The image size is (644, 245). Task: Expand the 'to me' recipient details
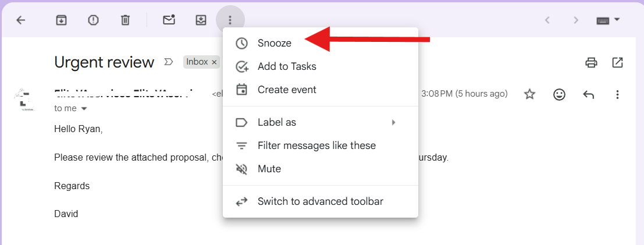tap(84, 108)
